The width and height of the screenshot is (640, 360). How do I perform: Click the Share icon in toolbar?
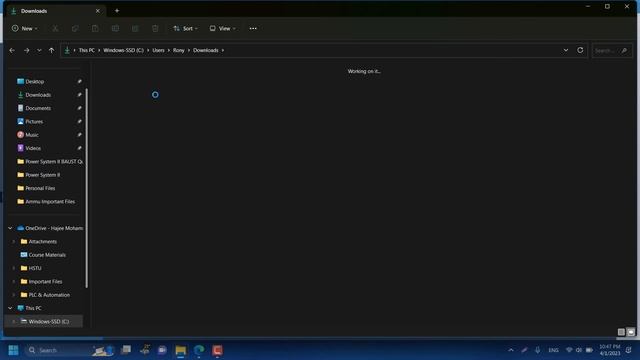tap(135, 29)
